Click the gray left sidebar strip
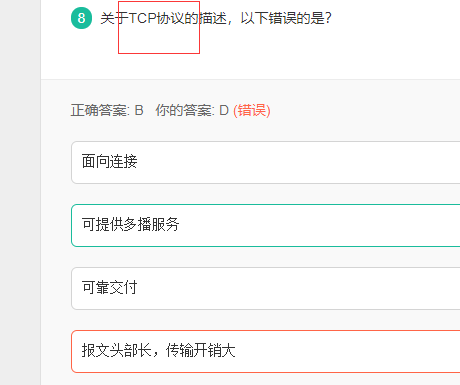The image size is (460, 385). (20, 192)
